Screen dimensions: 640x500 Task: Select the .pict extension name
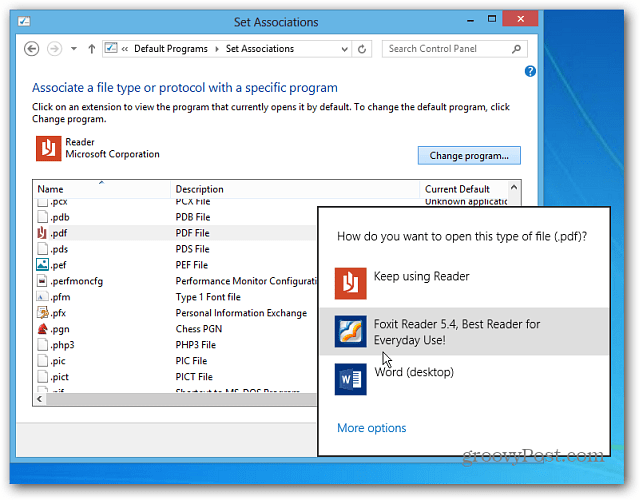[x=60, y=377]
